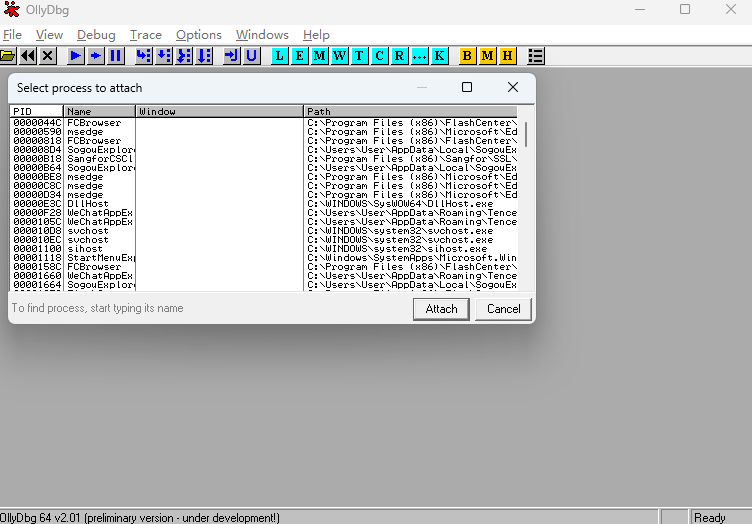Viewport: 752px width, 524px height.
Task: Select FCBrowser process with PID 0000158C
Action: tap(264, 267)
